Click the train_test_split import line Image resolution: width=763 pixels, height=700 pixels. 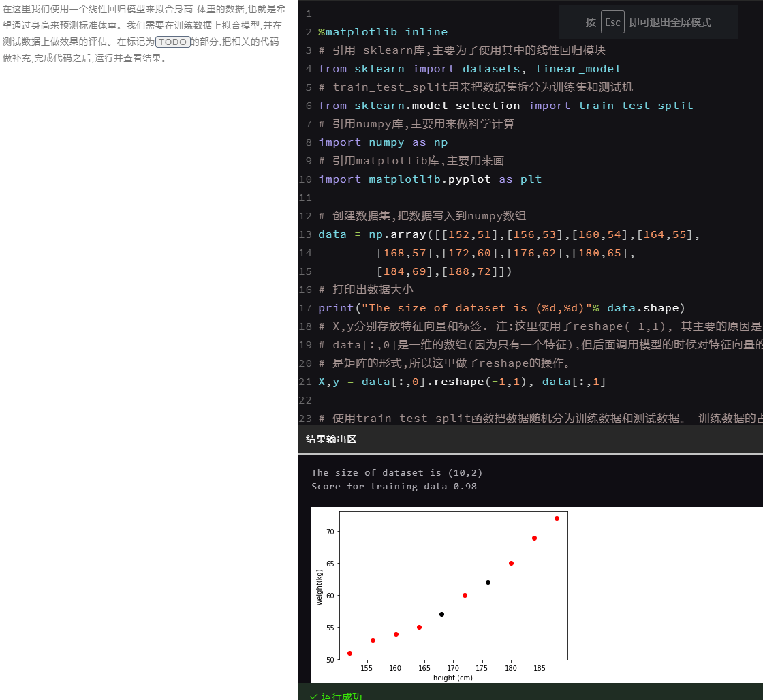point(505,106)
